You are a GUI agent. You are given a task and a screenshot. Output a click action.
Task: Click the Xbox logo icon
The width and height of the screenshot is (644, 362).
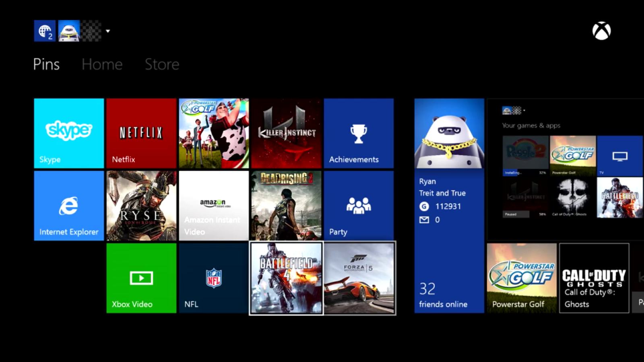(601, 31)
